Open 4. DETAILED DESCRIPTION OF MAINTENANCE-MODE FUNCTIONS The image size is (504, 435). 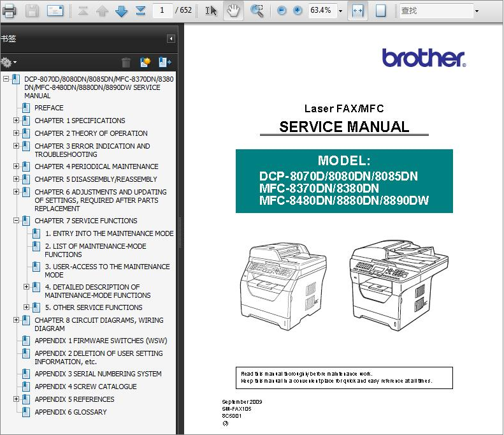click(97, 291)
